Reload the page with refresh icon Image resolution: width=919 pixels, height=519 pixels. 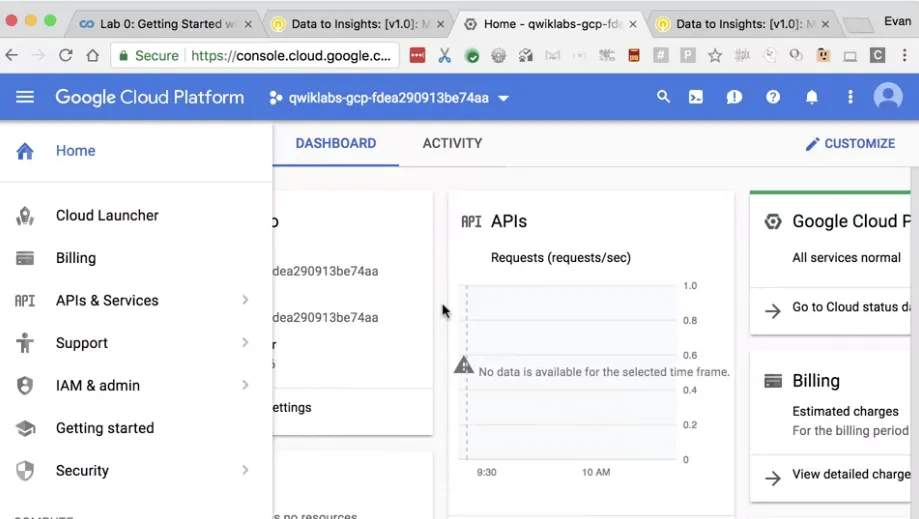(x=66, y=56)
